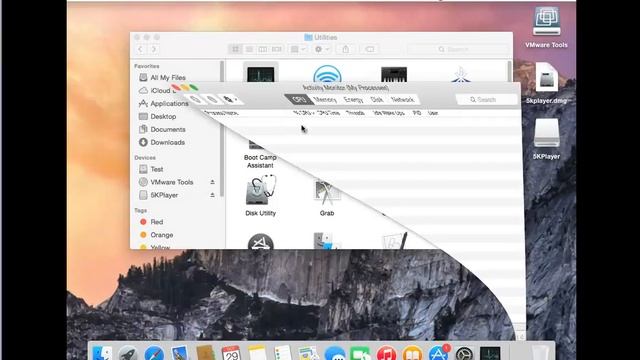Click Activity Monitor inspect process button
This screenshot has height=360, width=640.
pyautogui.click(x=212, y=100)
